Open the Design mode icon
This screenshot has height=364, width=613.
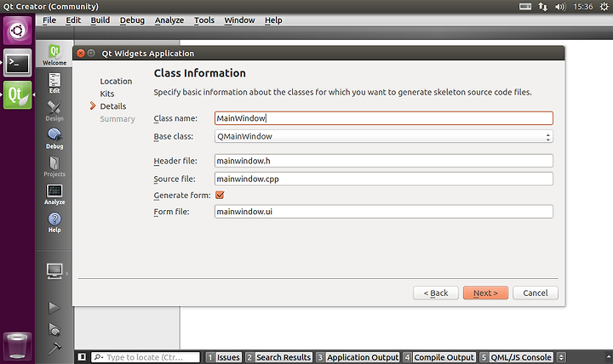pyautogui.click(x=54, y=111)
